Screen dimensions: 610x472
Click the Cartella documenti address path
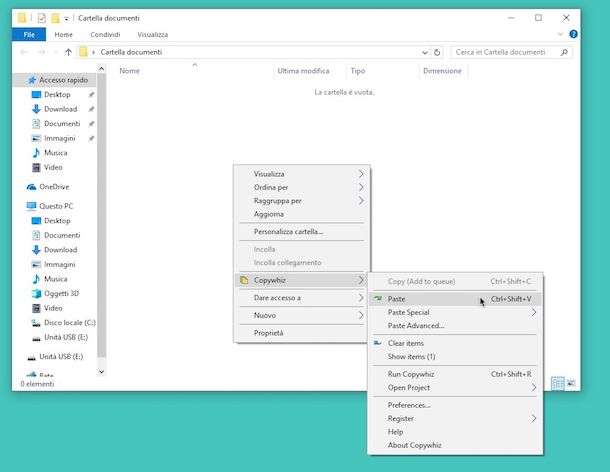tap(131, 52)
